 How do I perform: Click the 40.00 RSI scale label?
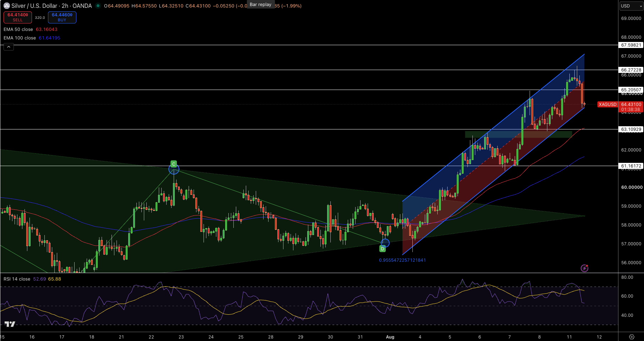coord(627,315)
